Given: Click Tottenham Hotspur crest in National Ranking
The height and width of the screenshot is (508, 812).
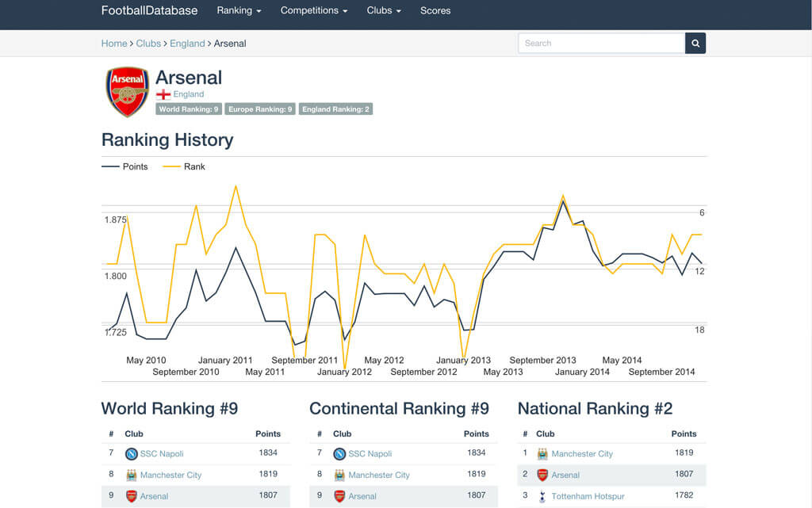Looking at the screenshot, I should tap(542, 497).
